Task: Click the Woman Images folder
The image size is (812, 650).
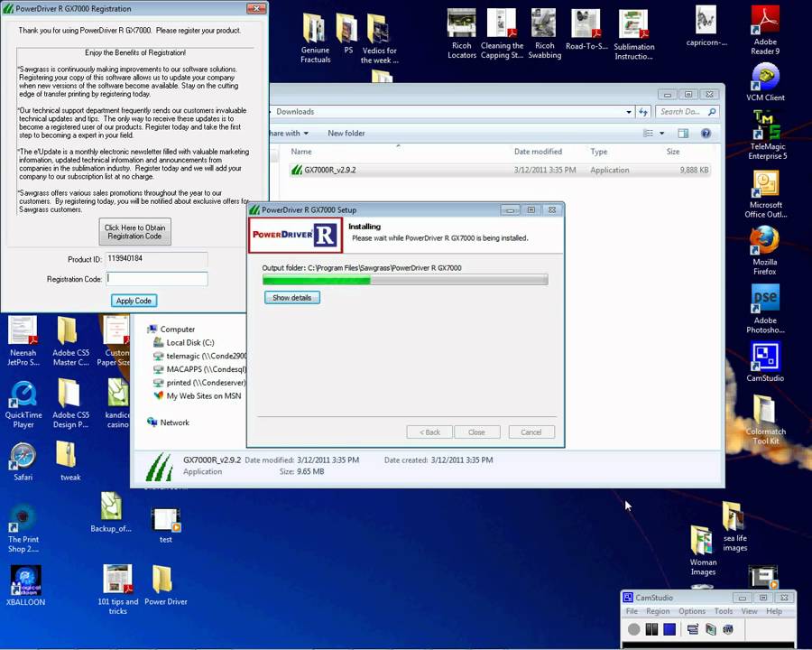Action: pyautogui.click(x=703, y=551)
